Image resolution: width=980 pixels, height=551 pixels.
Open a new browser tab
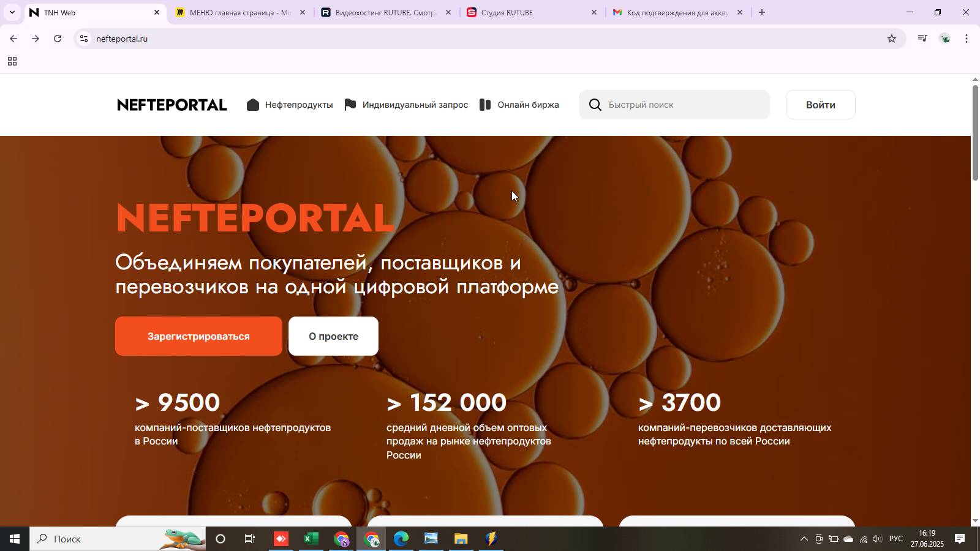(761, 12)
